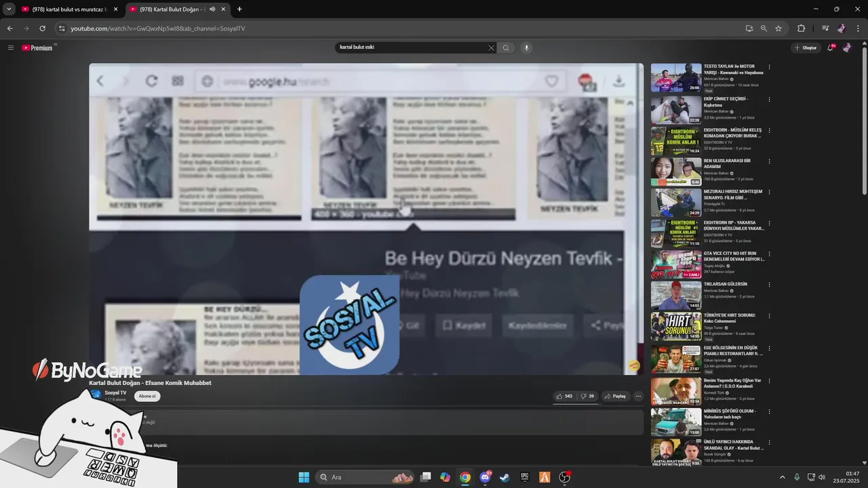Open Discord from the taskbar
The width and height of the screenshot is (868, 488).
point(485,477)
